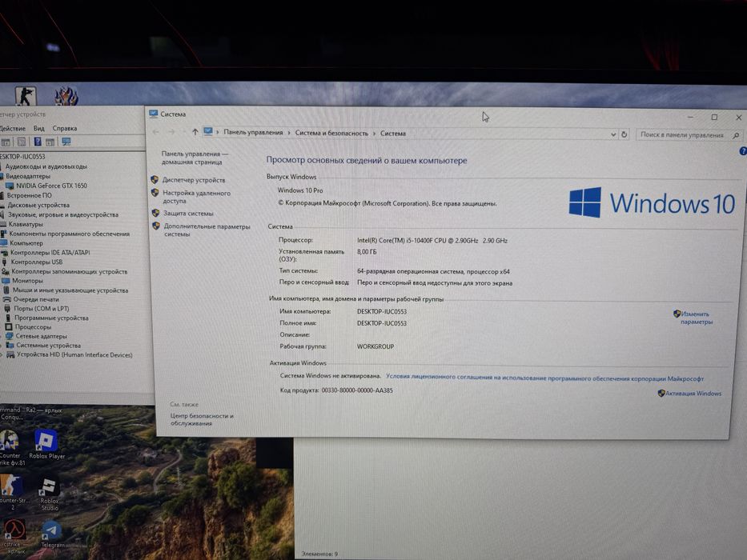
Task: Open the Microsoft license terms link
Action: pos(544,378)
